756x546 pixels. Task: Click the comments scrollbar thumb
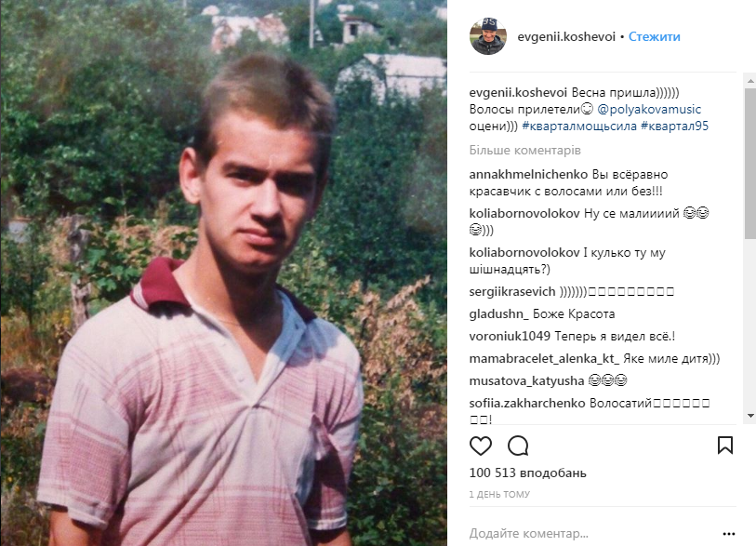pos(750,163)
